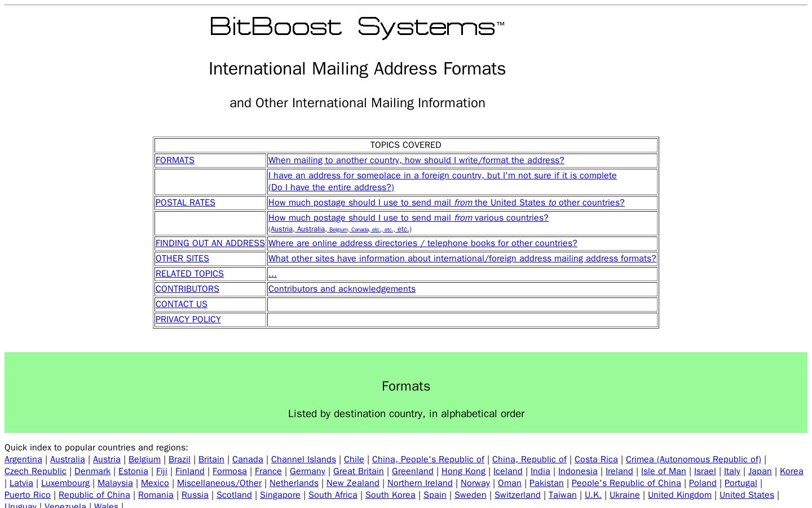
Task: Click the 'TOPICS COVERED' table header
Action: click(406, 145)
